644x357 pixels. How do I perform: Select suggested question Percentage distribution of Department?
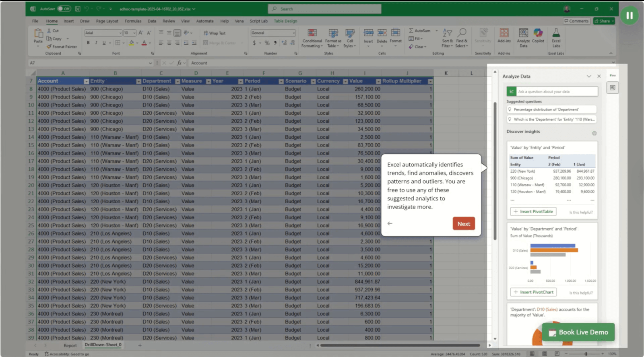(x=551, y=109)
